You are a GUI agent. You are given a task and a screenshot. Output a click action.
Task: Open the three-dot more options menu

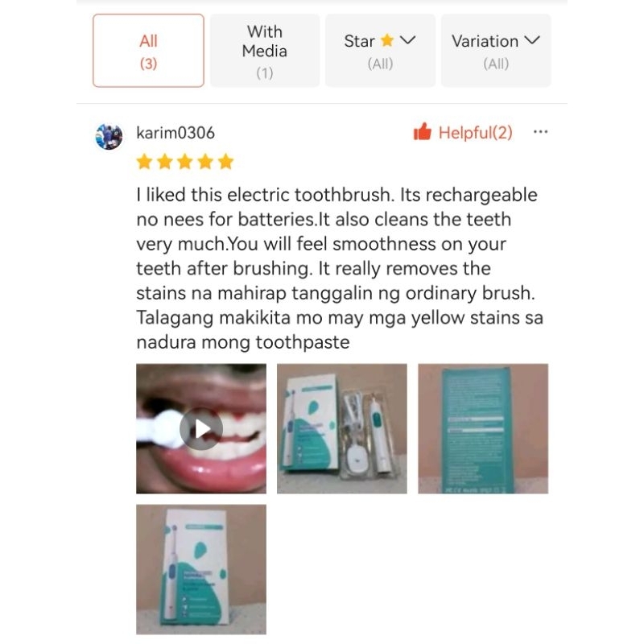point(540,132)
